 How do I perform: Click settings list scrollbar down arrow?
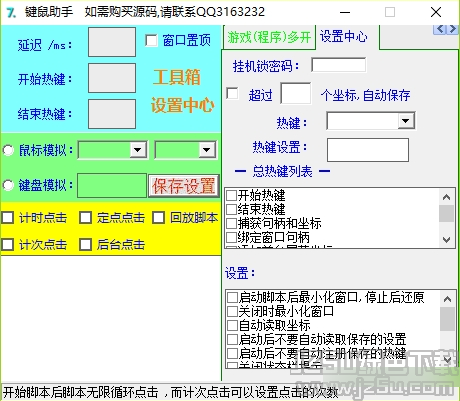[447, 360]
